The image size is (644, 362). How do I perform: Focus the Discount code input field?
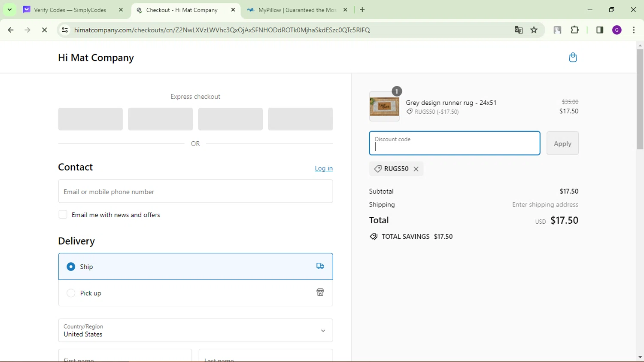click(x=455, y=143)
